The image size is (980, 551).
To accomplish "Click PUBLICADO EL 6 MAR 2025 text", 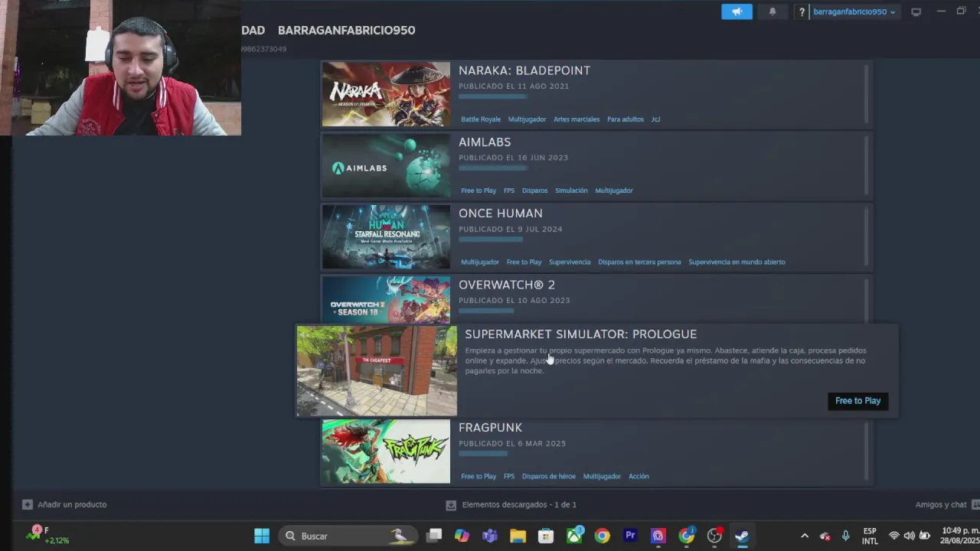I will coord(512,444).
